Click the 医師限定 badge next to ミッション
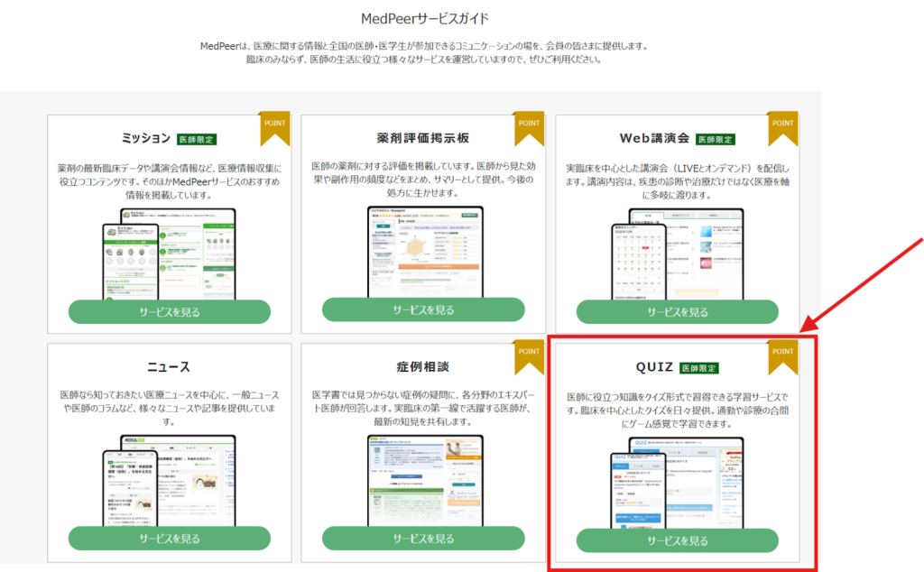 (x=197, y=139)
